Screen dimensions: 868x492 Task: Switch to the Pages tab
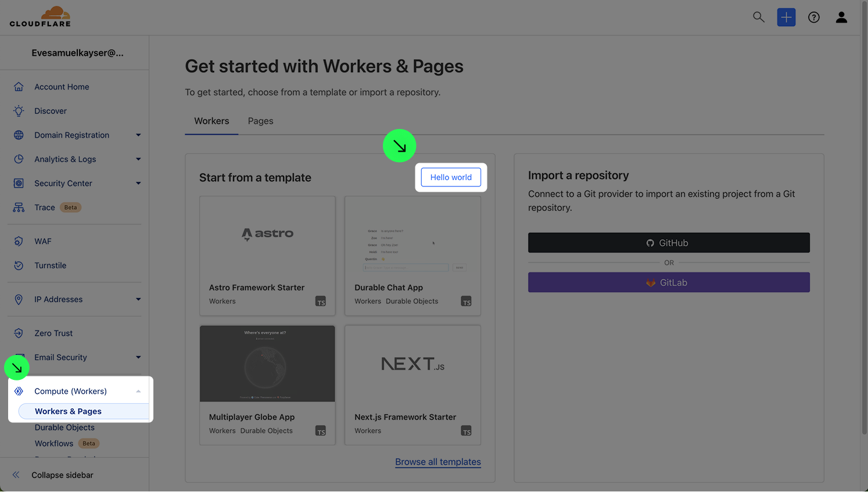[x=260, y=121]
